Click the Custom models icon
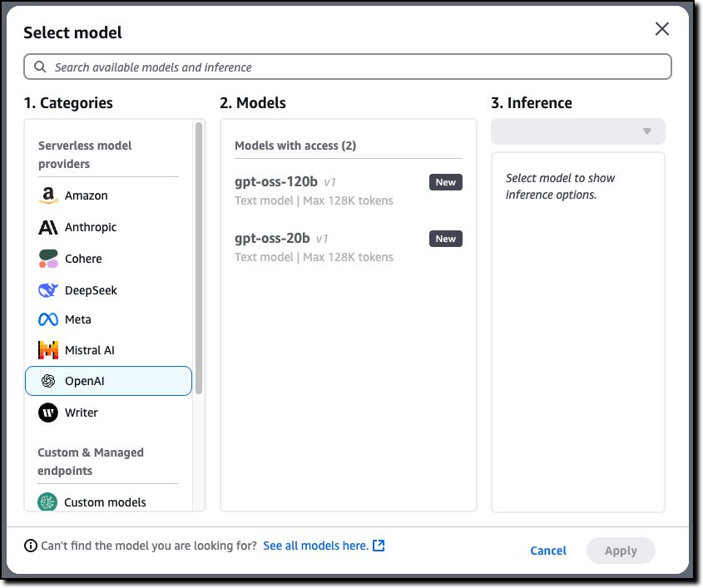The height and width of the screenshot is (588, 703). (x=47, y=502)
